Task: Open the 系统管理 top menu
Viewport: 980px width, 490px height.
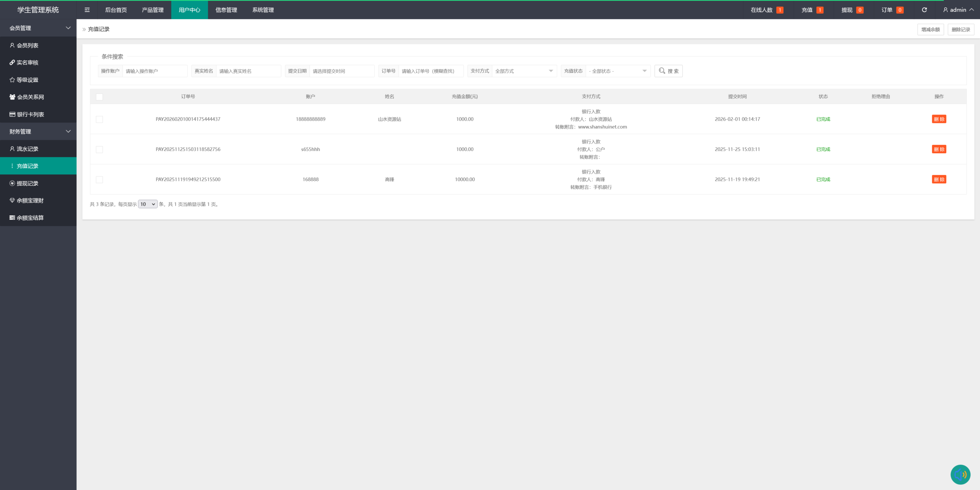Action: coord(263,10)
